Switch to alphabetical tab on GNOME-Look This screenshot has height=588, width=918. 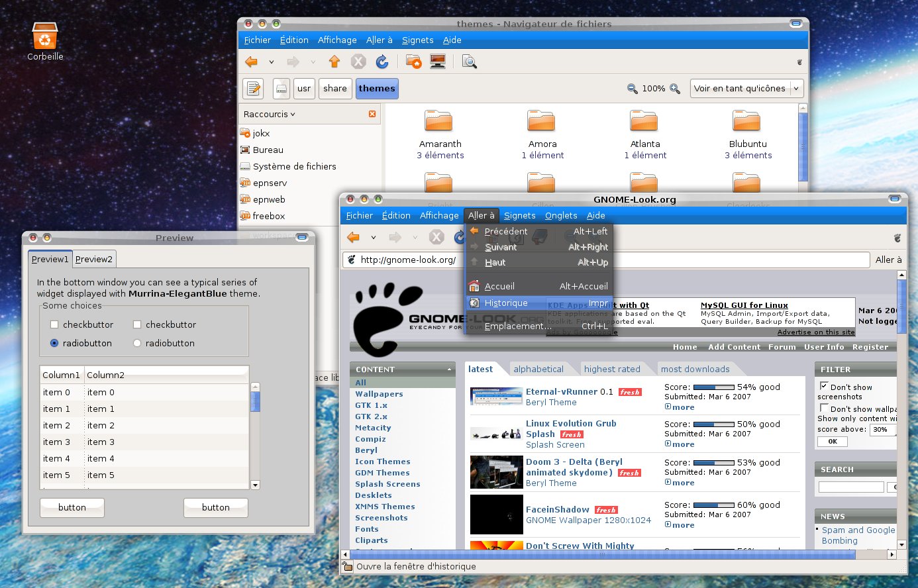click(x=538, y=369)
